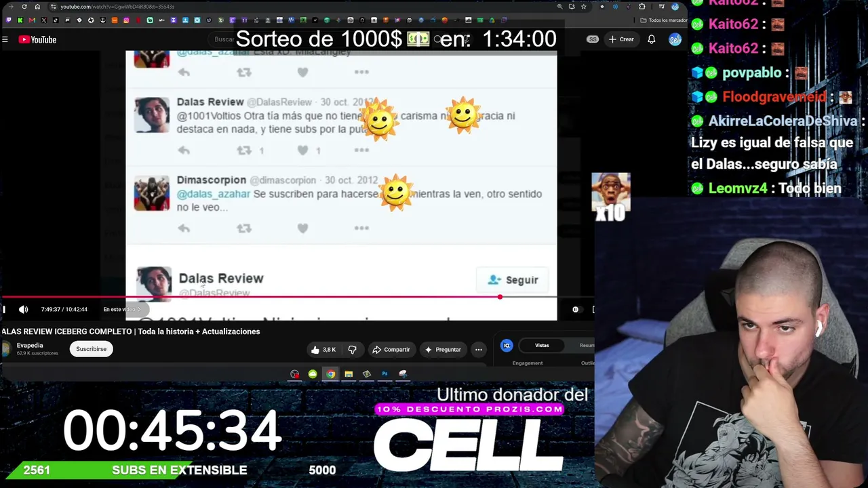This screenshot has width=868, height=488.
Task: Like the video with thumbs up
Action: click(x=323, y=350)
